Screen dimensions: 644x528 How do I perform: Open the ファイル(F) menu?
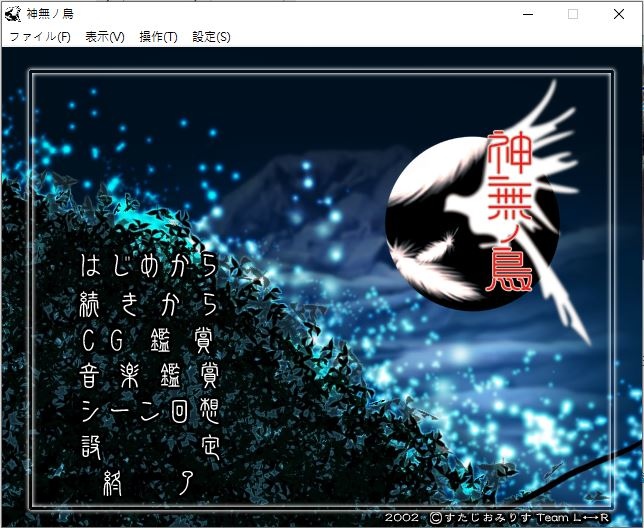coord(40,37)
